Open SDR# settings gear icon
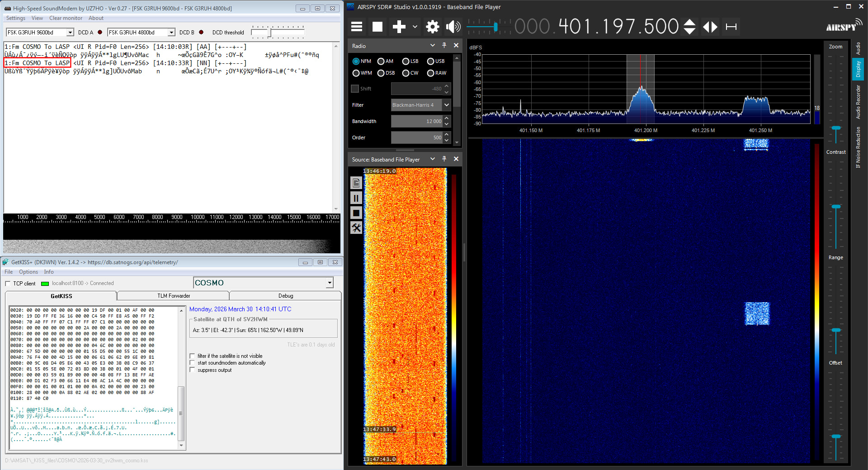Image resolution: width=868 pixels, height=470 pixels. click(432, 27)
